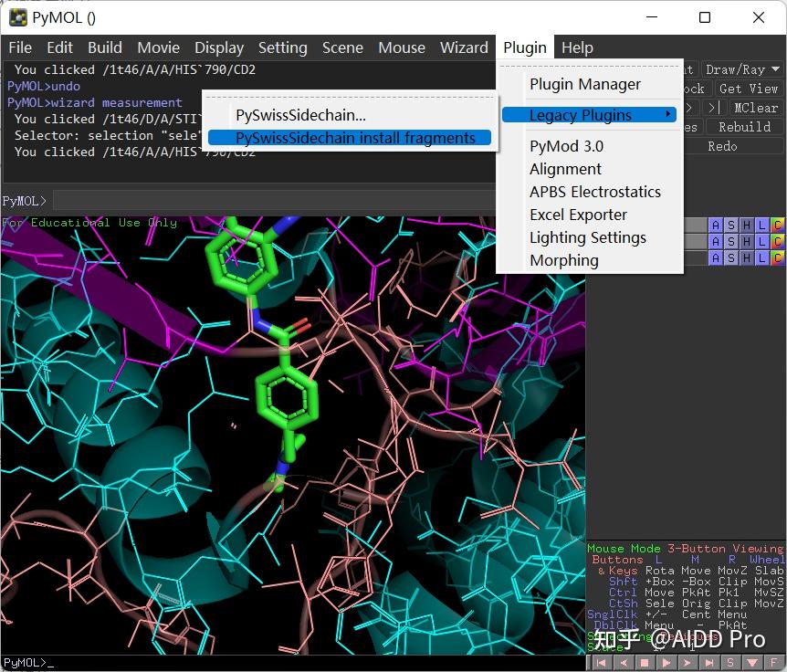
Task: Toggle fullscreen with the F button
Action: coord(774,663)
